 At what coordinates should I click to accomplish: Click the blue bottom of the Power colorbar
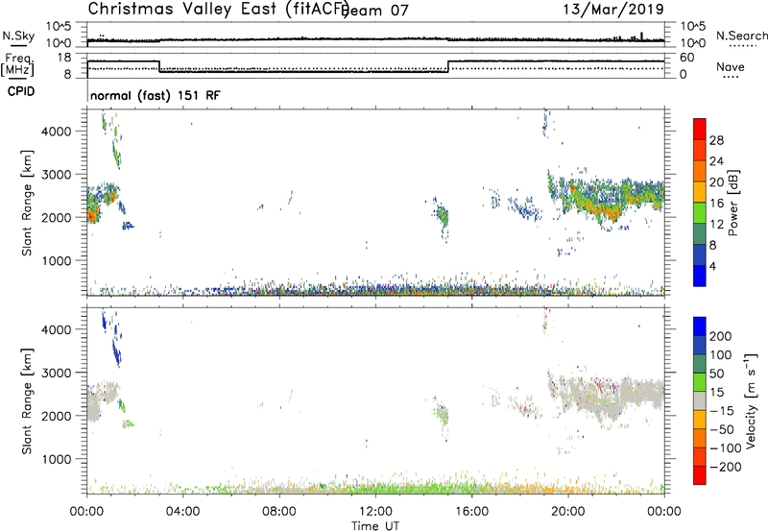(x=700, y=276)
